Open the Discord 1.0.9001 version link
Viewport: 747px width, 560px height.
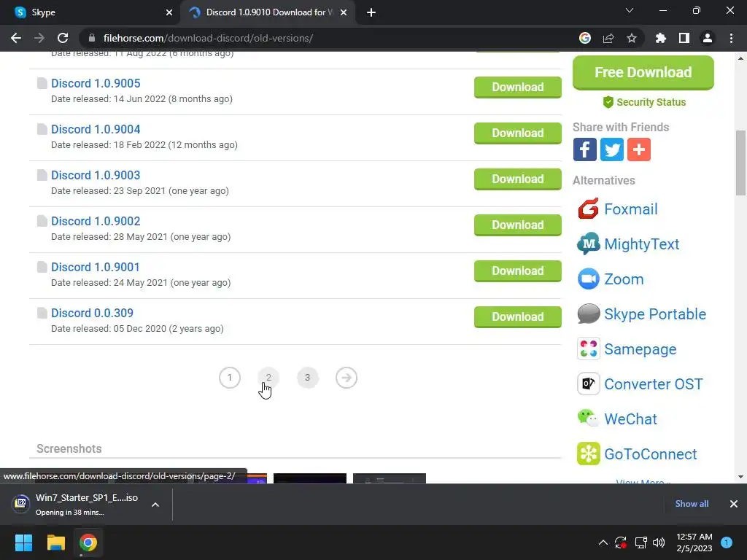coord(96,267)
